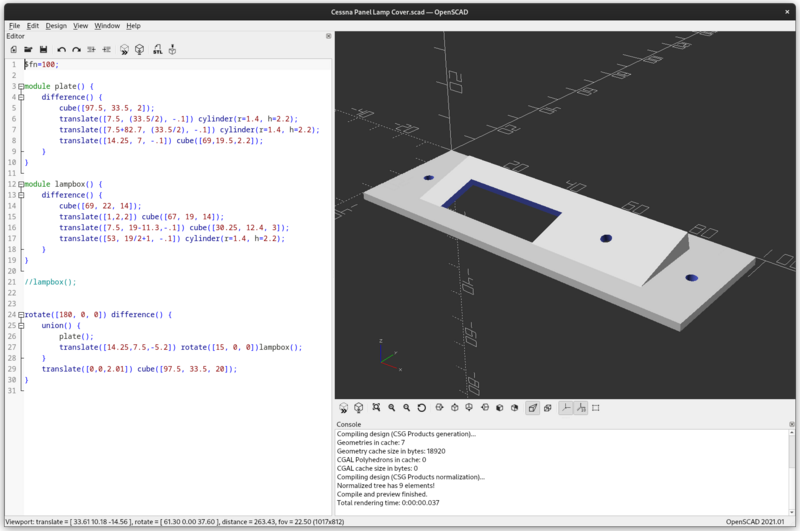Viewport: 800px width, 531px height.
Task: Open the View menu
Action: [80, 26]
